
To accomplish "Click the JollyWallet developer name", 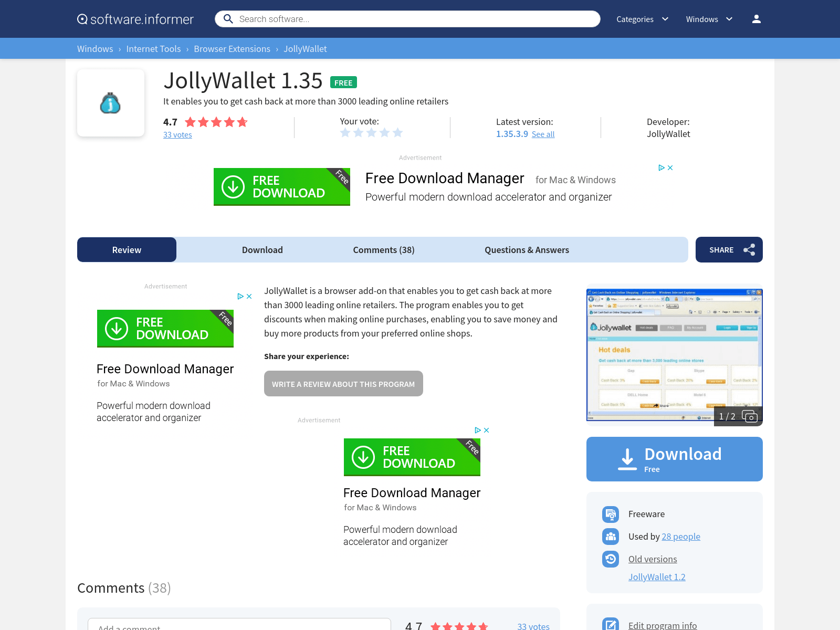I will pyautogui.click(x=668, y=134).
